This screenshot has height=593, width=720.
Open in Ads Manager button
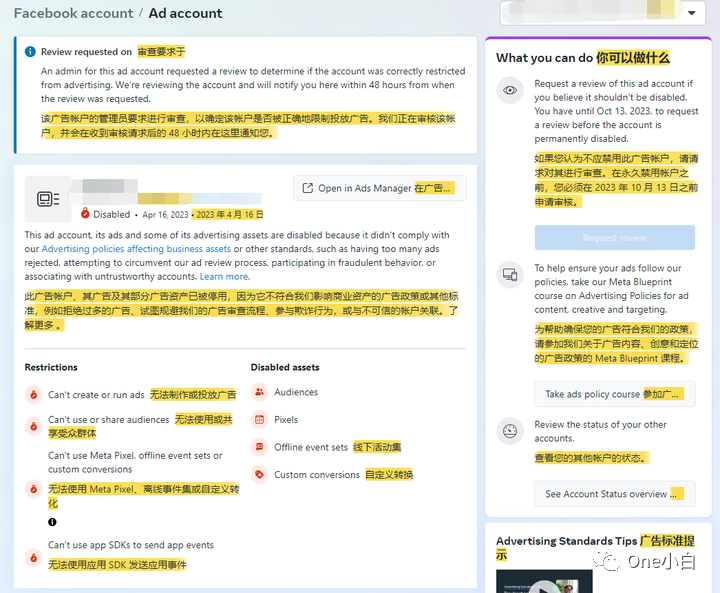pyautogui.click(x=380, y=188)
